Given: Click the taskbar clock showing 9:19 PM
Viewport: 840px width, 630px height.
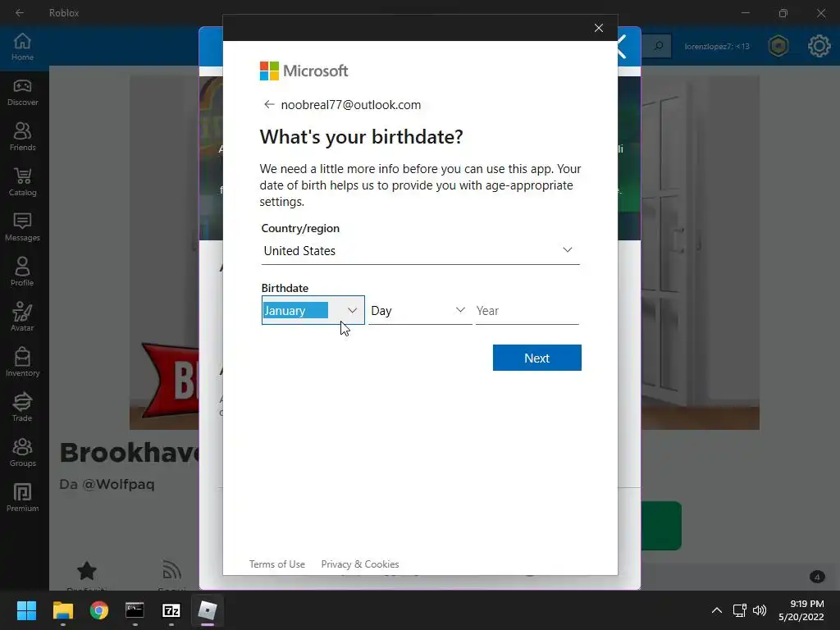Looking at the screenshot, I should coord(801,610).
